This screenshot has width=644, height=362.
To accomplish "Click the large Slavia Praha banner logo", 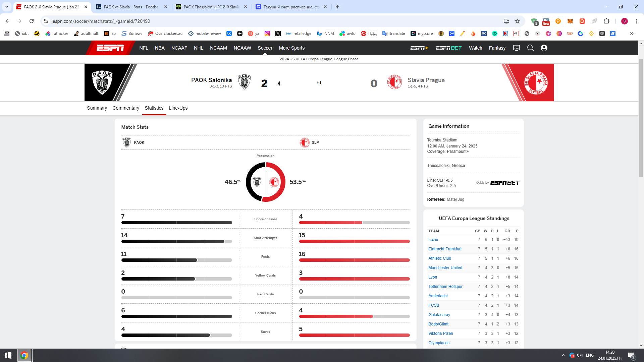I will click(x=536, y=82).
